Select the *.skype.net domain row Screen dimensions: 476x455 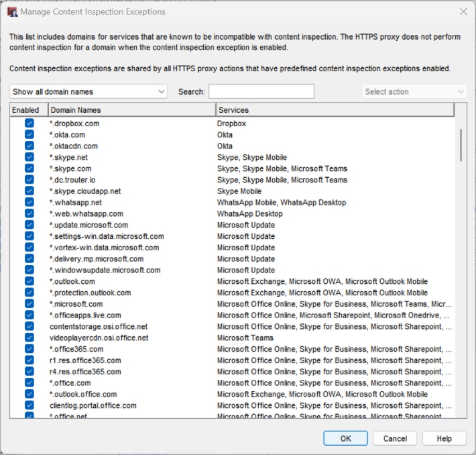[232, 157]
